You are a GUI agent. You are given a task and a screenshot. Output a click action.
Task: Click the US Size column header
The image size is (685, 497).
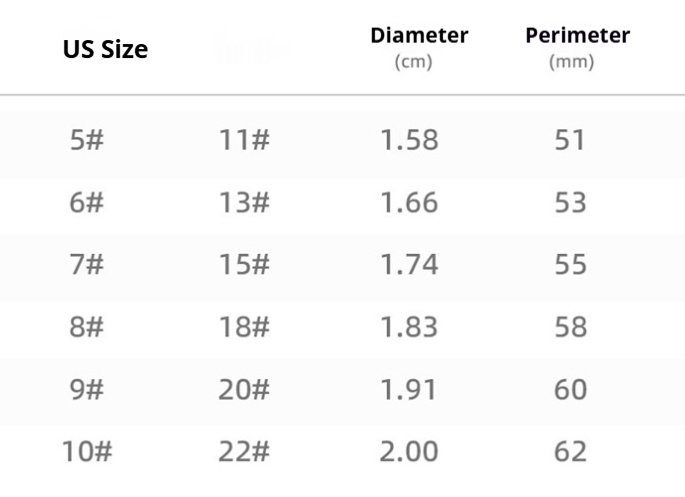click(x=106, y=50)
